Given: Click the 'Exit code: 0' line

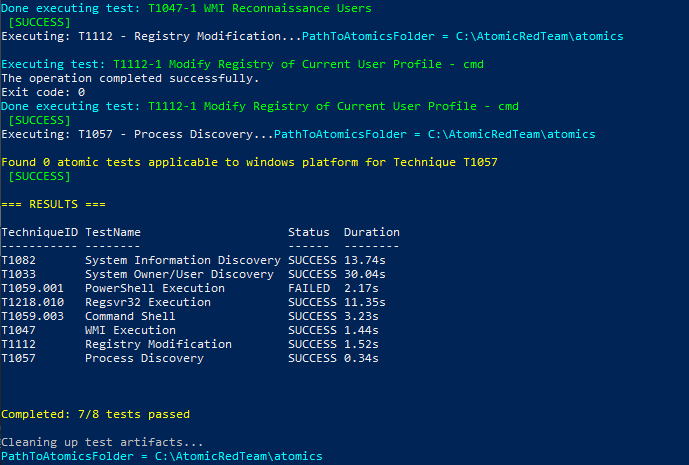Looking at the screenshot, I should click(x=43, y=92).
